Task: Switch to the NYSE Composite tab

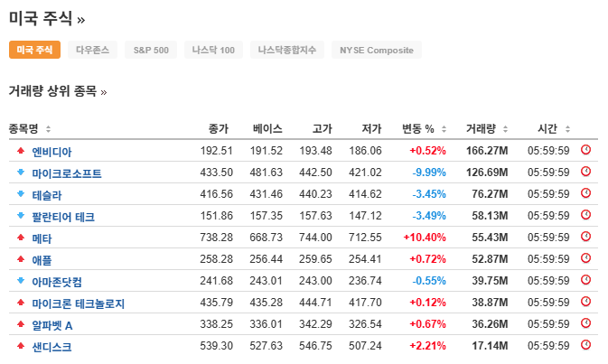Action: [x=377, y=50]
